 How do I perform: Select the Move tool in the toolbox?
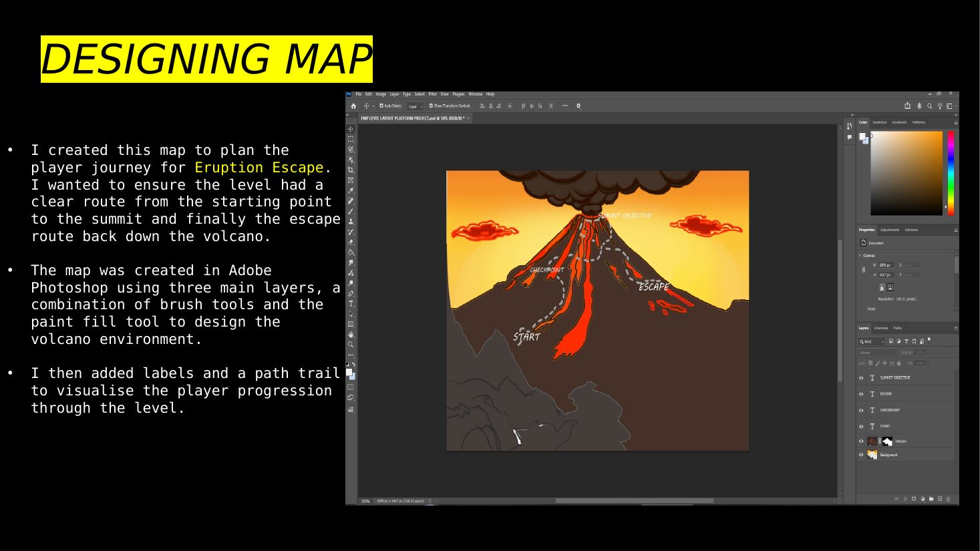point(351,128)
